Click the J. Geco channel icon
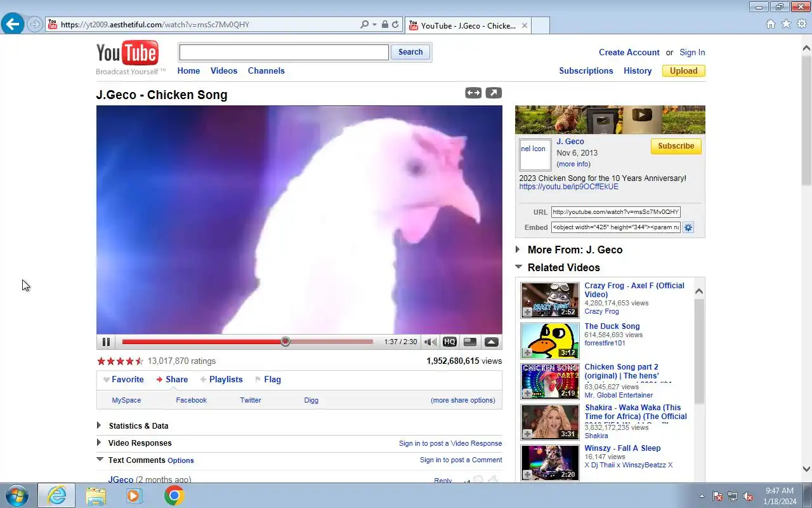812x508 pixels. 535,154
